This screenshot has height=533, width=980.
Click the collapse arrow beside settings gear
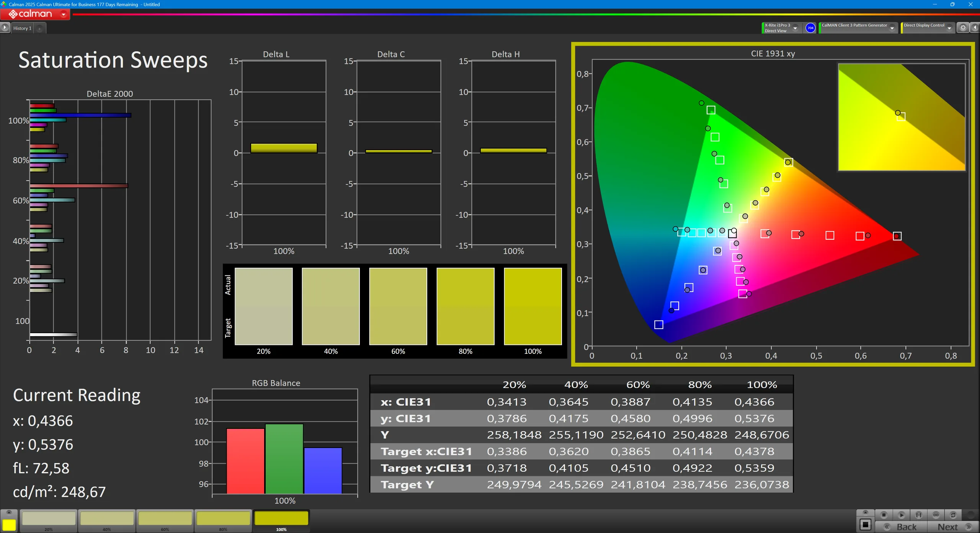[975, 28]
